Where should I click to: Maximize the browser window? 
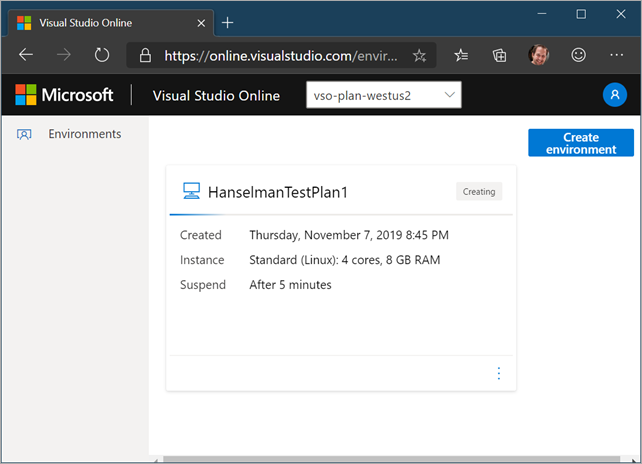[x=581, y=14]
